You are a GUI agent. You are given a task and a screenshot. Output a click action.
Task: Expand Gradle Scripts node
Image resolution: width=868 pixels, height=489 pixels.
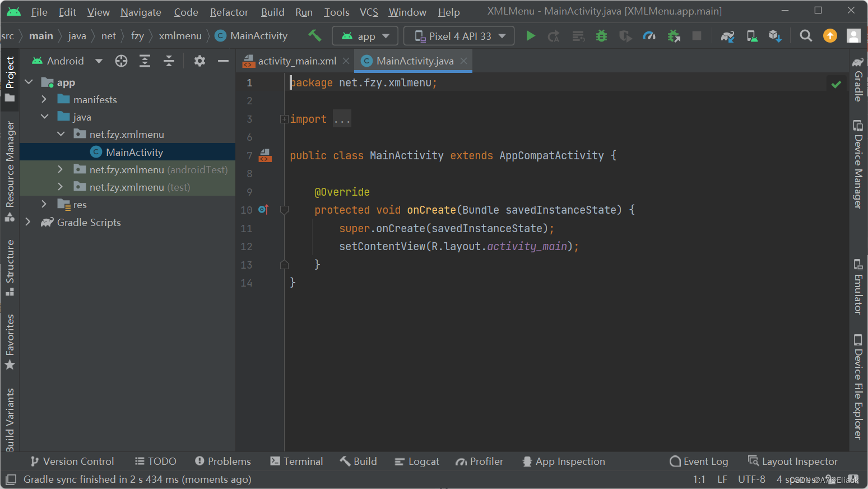[x=28, y=222]
